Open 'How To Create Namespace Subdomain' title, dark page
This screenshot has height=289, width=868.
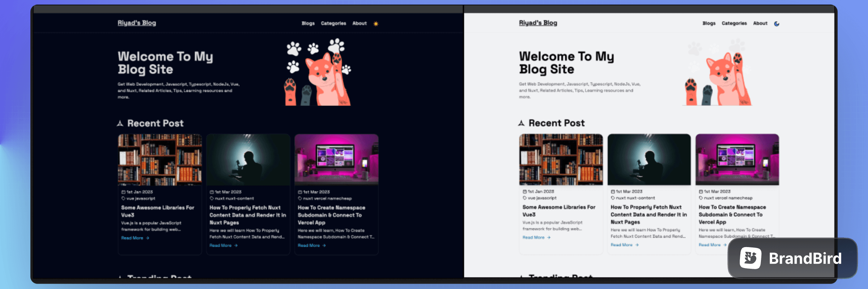point(331,215)
